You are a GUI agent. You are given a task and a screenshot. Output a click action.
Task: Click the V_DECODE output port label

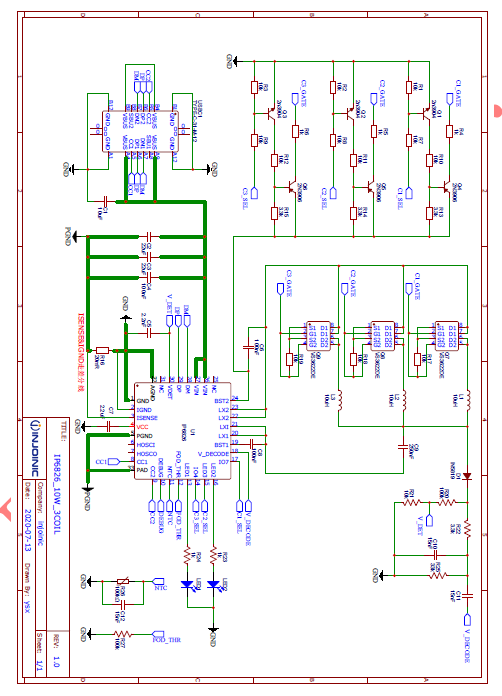click(x=467, y=619)
